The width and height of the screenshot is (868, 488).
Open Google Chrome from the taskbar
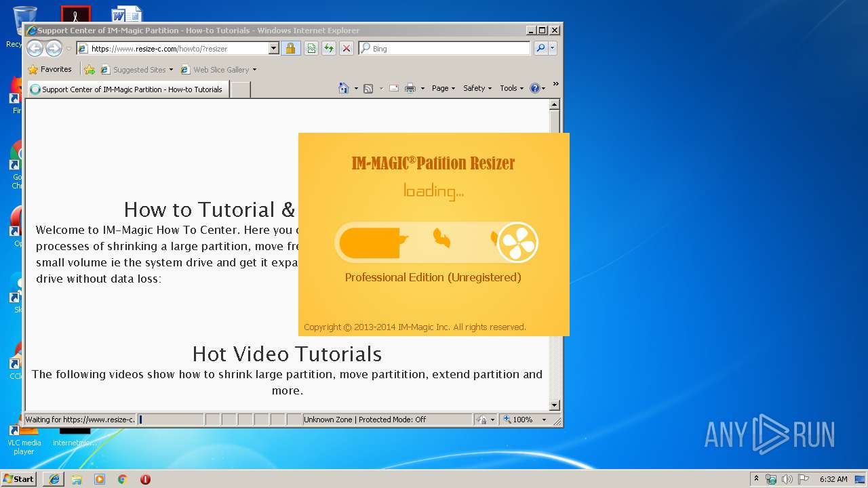click(x=122, y=479)
